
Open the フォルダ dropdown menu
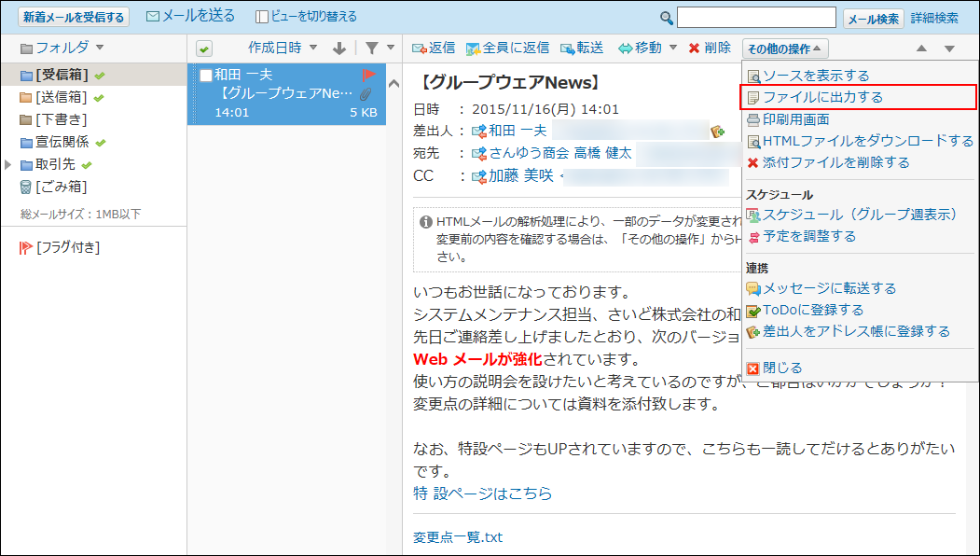pyautogui.click(x=62, y=48)
